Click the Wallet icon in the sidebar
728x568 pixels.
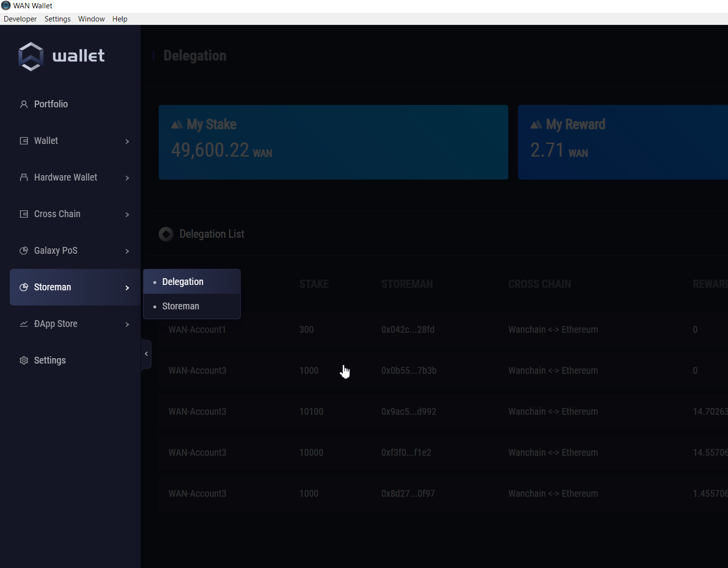pyautogui.click(x=23, y=141)
